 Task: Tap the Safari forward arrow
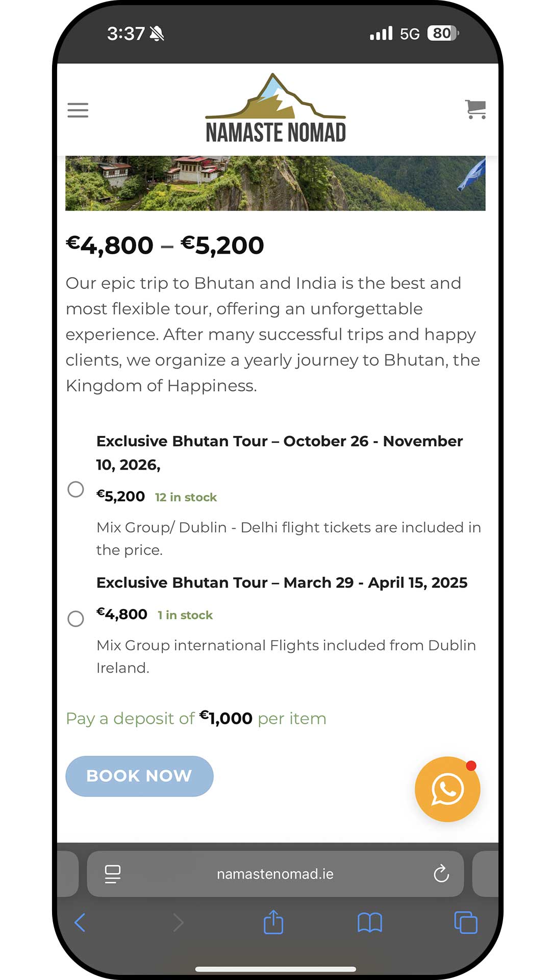178,922
